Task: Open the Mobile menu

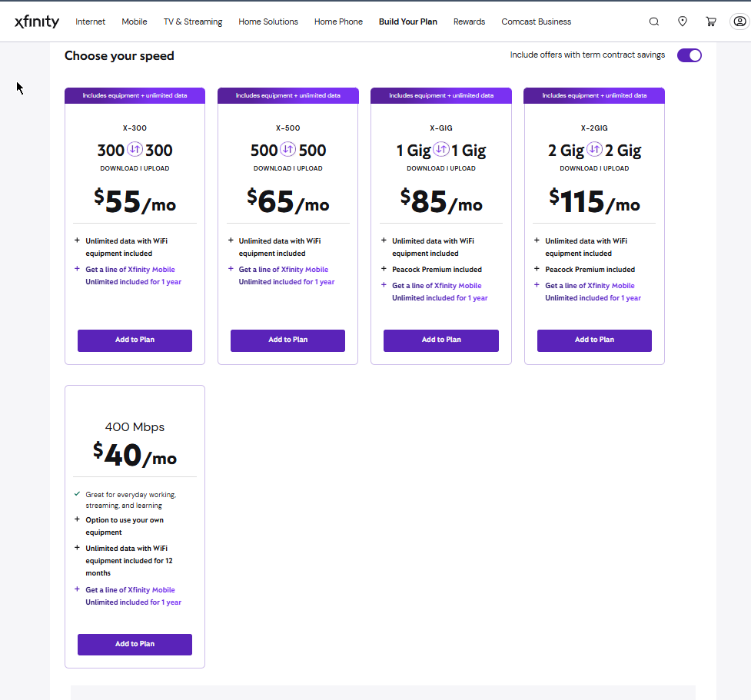Action: point(134,22)
